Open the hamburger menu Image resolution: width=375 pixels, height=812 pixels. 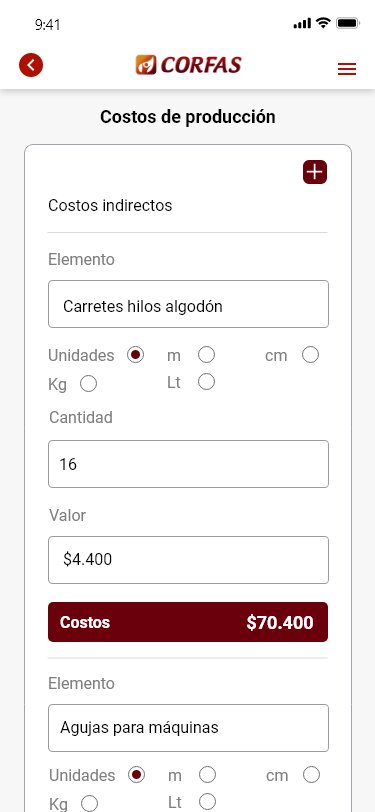pos(347,69)
